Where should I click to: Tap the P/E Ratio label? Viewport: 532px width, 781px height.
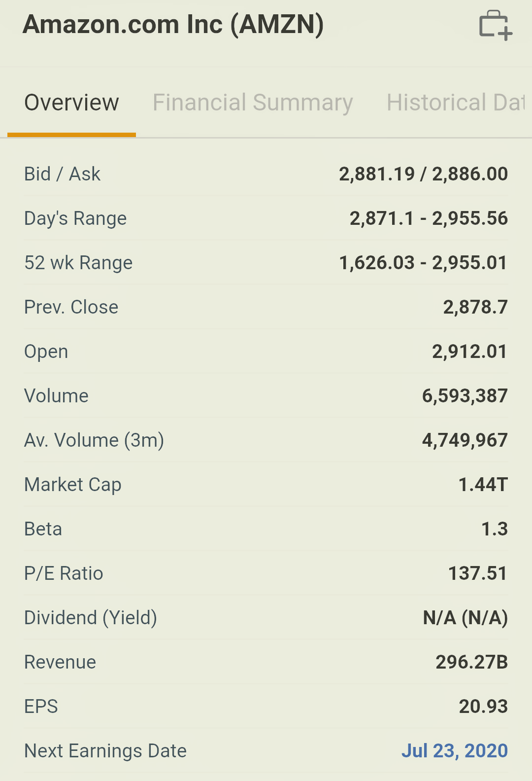coord(64,573)
